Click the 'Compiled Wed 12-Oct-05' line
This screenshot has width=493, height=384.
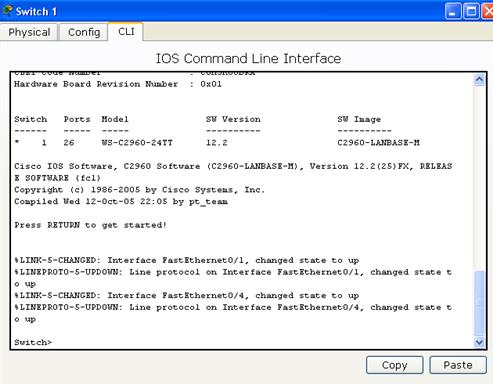tap(121, 201)
